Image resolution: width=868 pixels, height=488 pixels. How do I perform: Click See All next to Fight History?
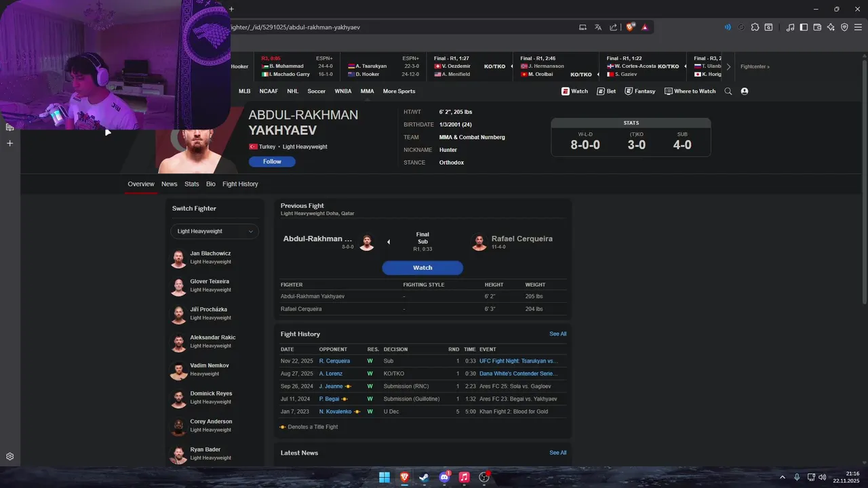point(557,334)
